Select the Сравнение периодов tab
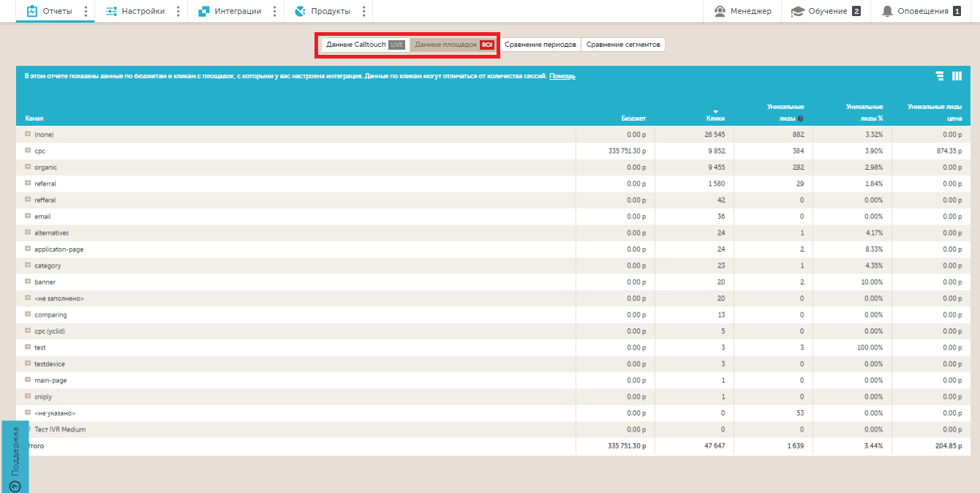Viewport: 980px width, 493px height. (x=540, y=45)
